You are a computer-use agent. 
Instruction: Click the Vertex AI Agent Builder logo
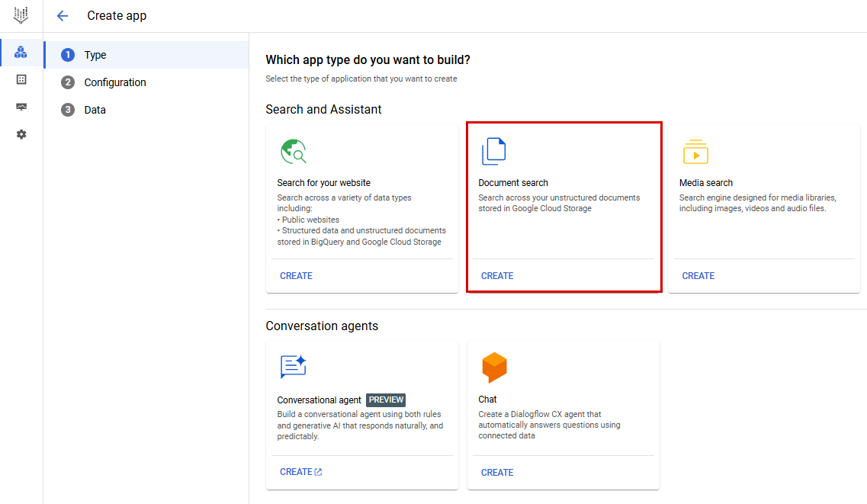[x=21, y=15]
